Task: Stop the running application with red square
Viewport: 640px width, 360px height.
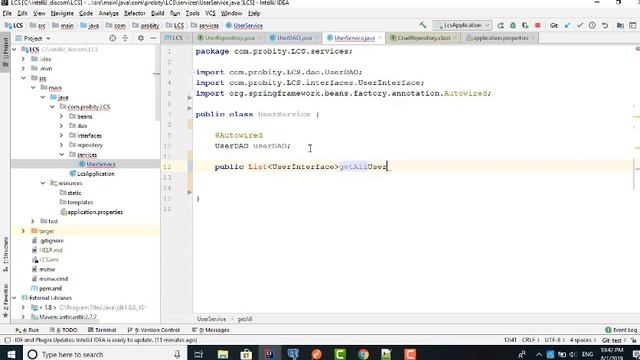Action: click(x=538, y=25)
